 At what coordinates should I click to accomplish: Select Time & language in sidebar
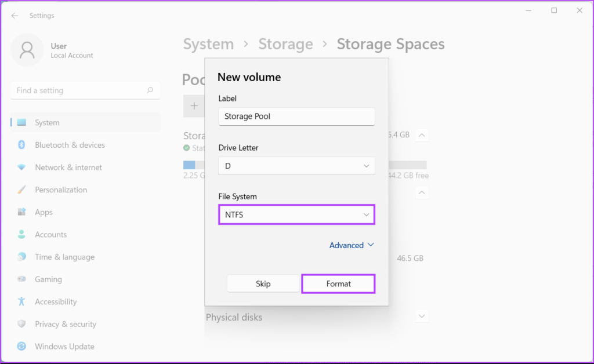click(64, 257)
